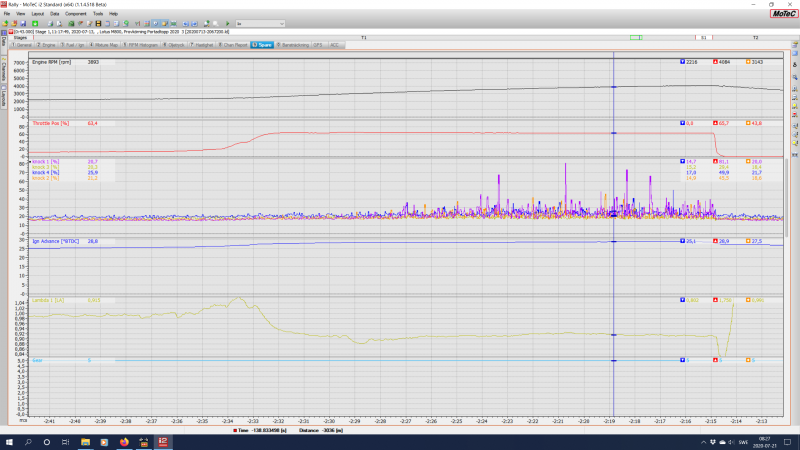
Task: Switch to the RPM Histogram tab
Action: click(x=142, y=45)
